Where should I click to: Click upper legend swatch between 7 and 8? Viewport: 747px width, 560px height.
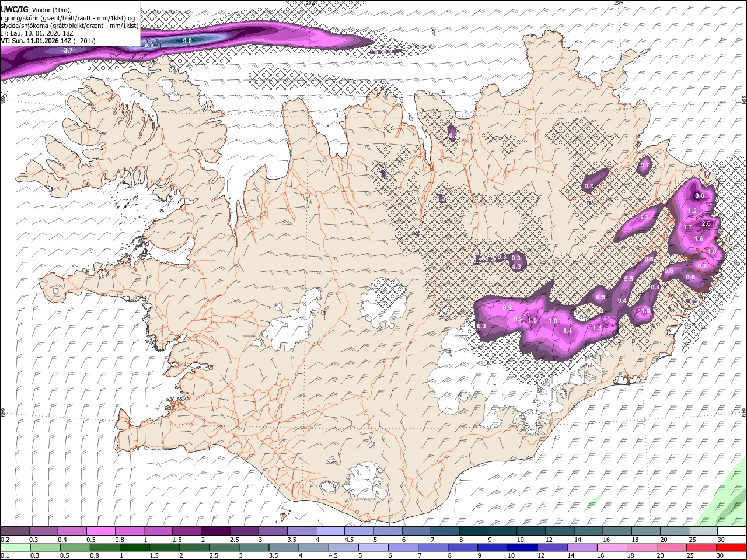(444, 531)
